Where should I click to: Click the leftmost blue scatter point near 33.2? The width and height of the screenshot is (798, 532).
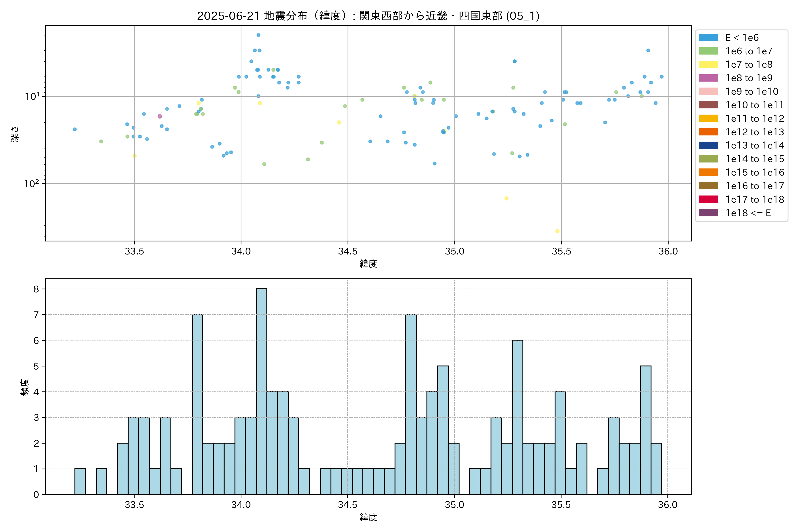coord(75,129)
